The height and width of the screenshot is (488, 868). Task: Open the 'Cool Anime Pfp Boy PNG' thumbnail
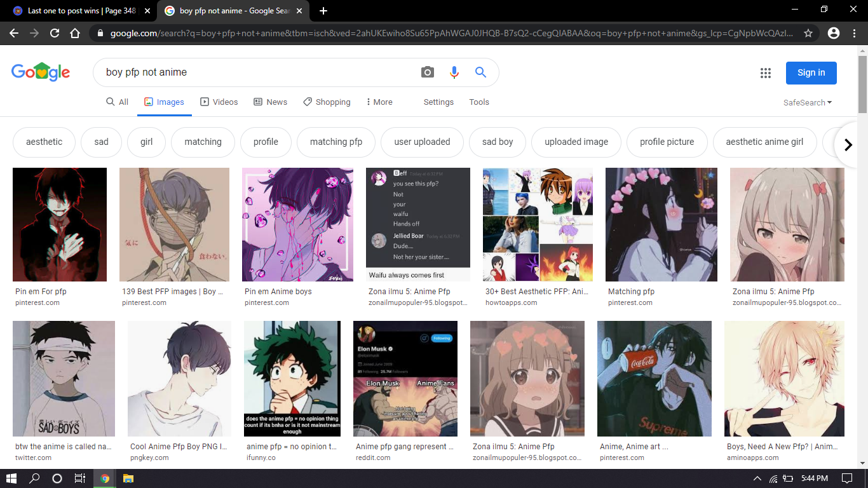click(179, 379)
